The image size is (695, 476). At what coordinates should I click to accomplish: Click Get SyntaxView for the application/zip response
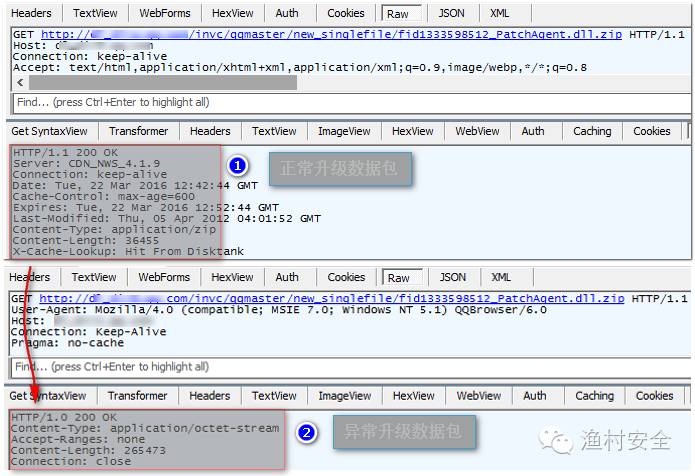48,131
